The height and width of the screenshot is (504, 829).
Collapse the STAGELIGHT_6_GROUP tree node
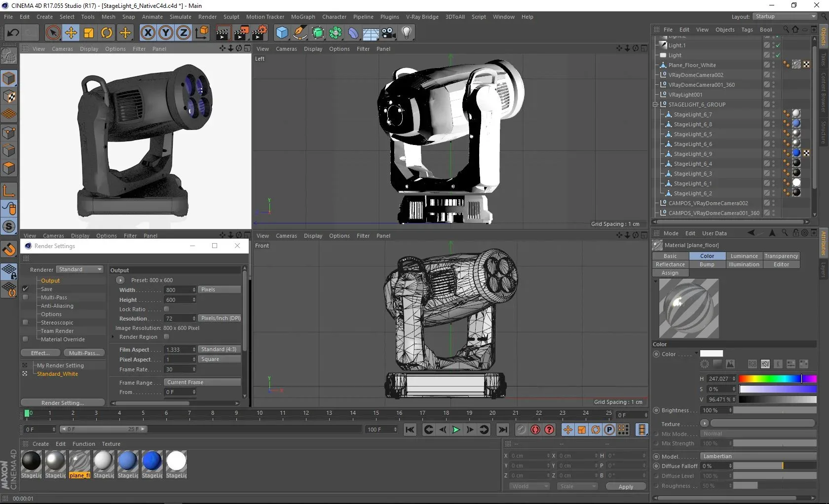tap(655, 105)
